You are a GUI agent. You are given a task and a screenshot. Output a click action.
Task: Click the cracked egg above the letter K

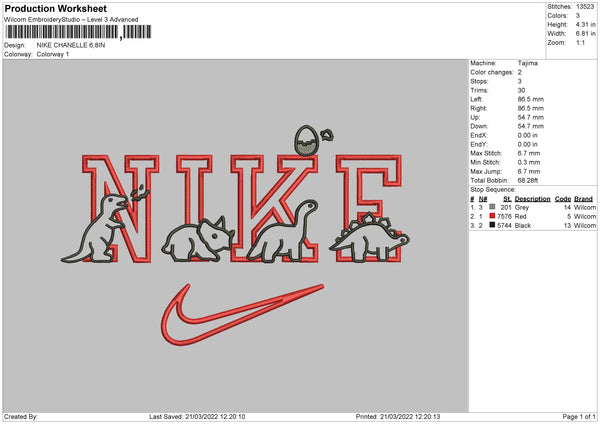click(307, 140)
